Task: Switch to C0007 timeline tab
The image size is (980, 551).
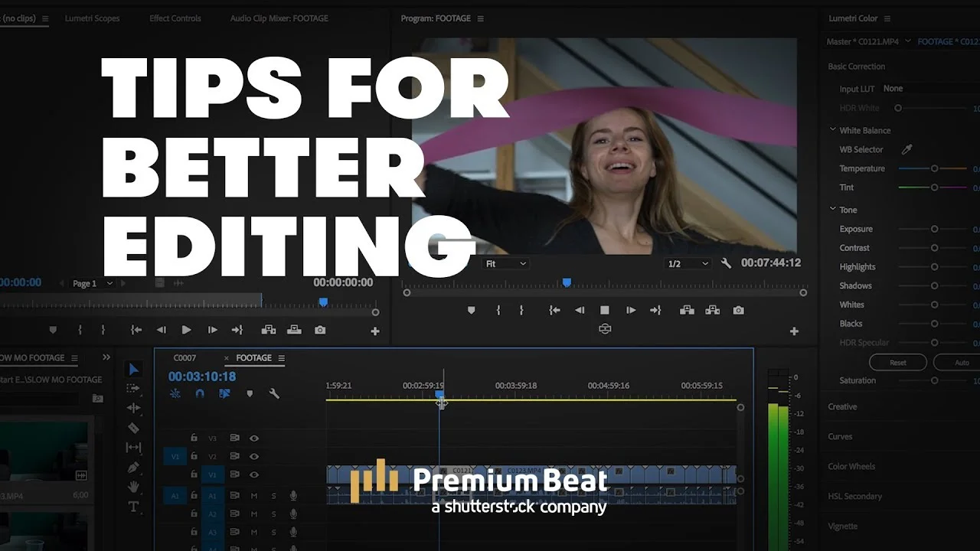Action: (x=185, y=357)
